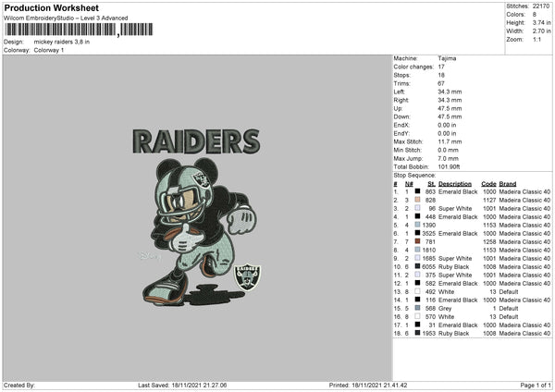
Task: Click the Production Worksheet title
Action: coord(51,7)
